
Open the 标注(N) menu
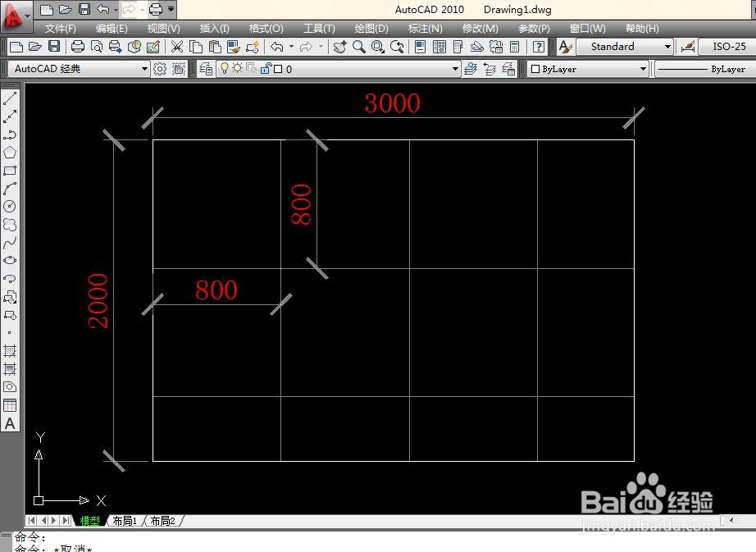click(426, 29)
